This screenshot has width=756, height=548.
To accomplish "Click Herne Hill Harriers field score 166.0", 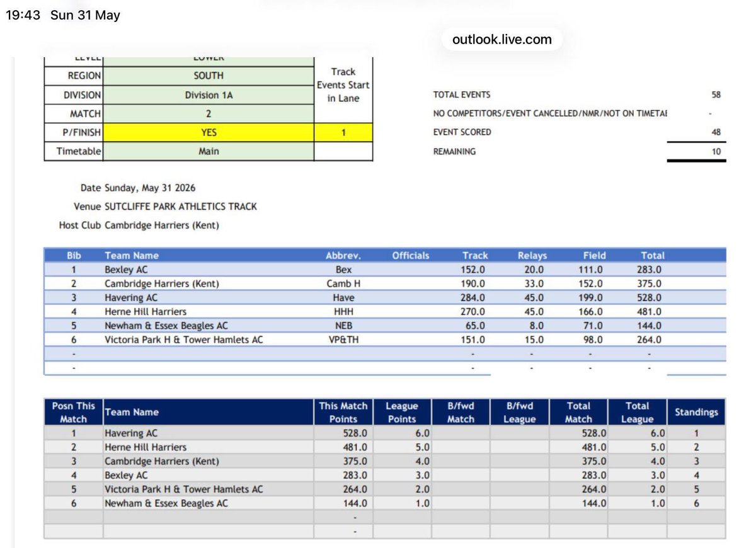I will point(591,311).
